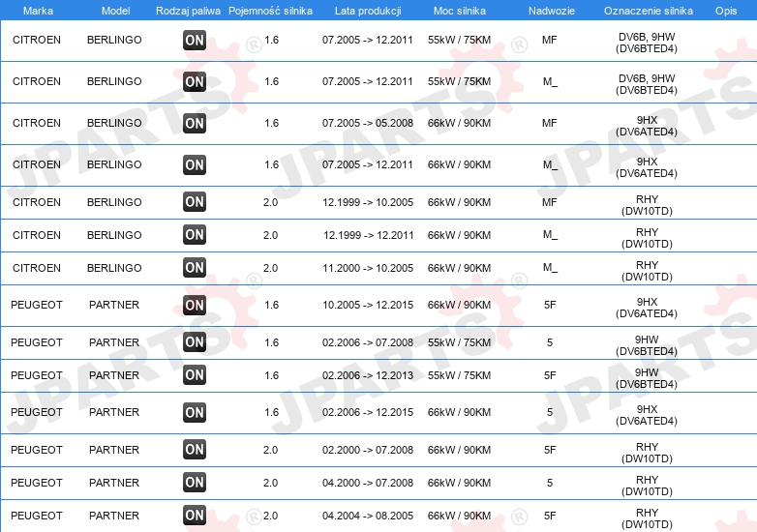Click PEUGEOT in the 10.2005->12.2015 row

(x=37, y=305)
